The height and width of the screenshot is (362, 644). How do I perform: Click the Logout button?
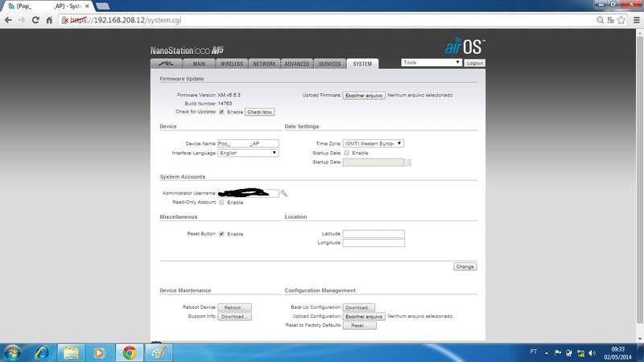coord(475,63)
